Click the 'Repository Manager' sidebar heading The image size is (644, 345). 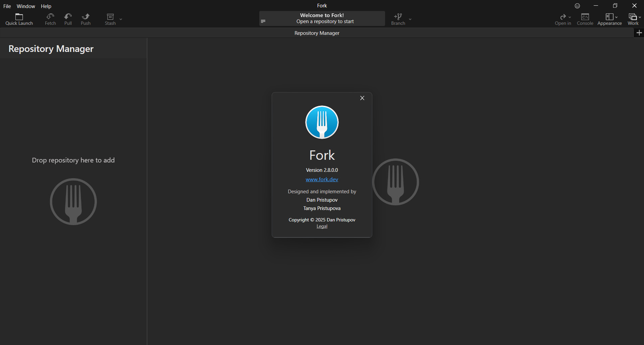(x=51, y=49)
